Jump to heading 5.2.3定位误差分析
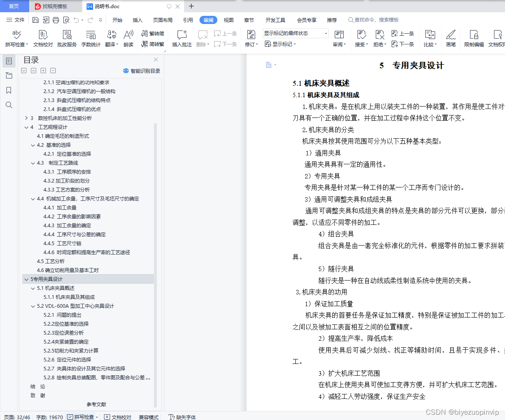 (x=63, y=333)
